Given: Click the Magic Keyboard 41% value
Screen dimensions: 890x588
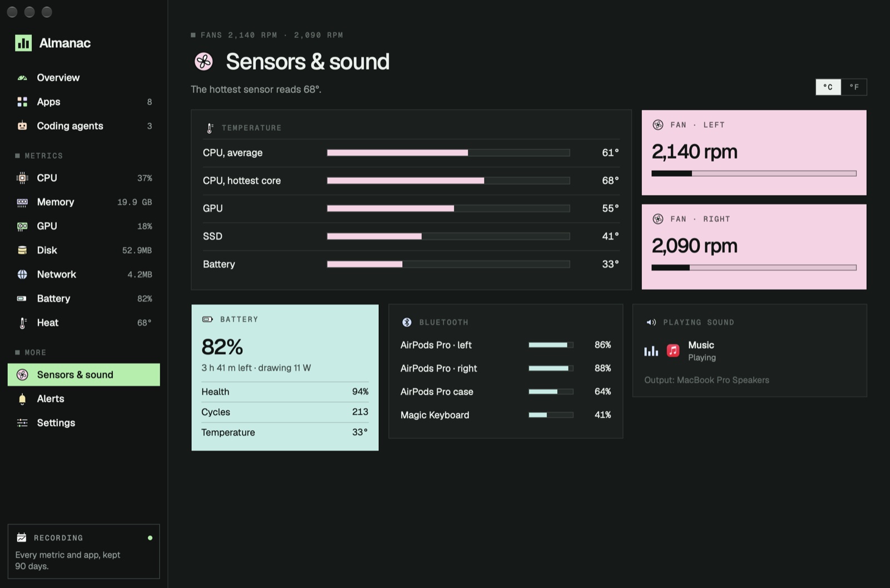Looking at the screenshot, I should pyautogui.click(x=602, y=415).
